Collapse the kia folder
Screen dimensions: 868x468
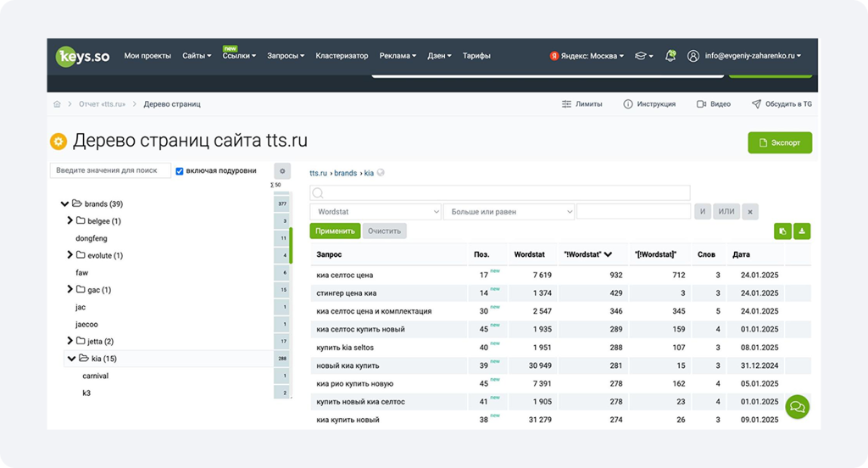coord(71,359)
